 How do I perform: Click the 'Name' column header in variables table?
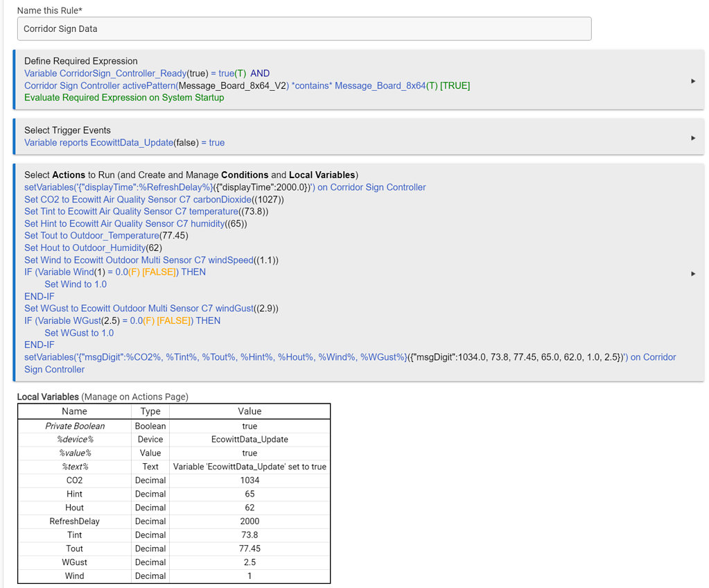click(x=74, y=411)
